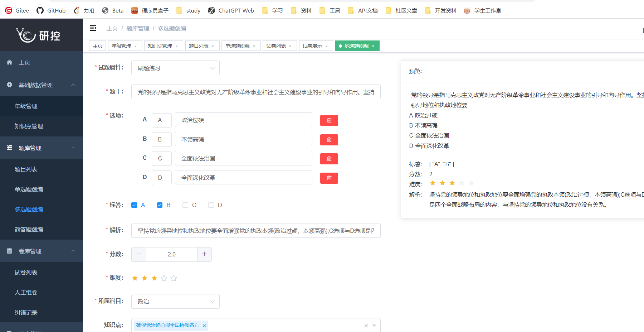The width and height of the screenshot is (644, 332).
Task: Decrease the 分数 value with minus
Action: pos(139,254)
